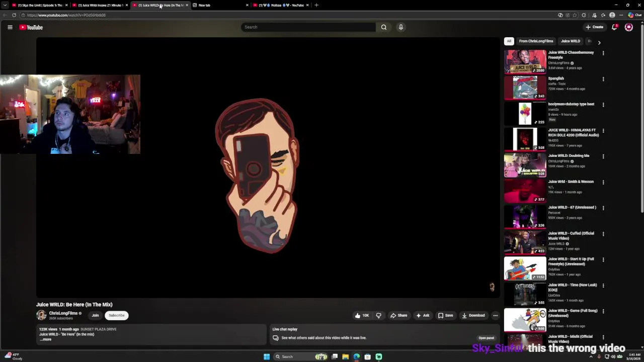644x362 pixels.
Task: Open options for Spanglish video
Action: 603,79
